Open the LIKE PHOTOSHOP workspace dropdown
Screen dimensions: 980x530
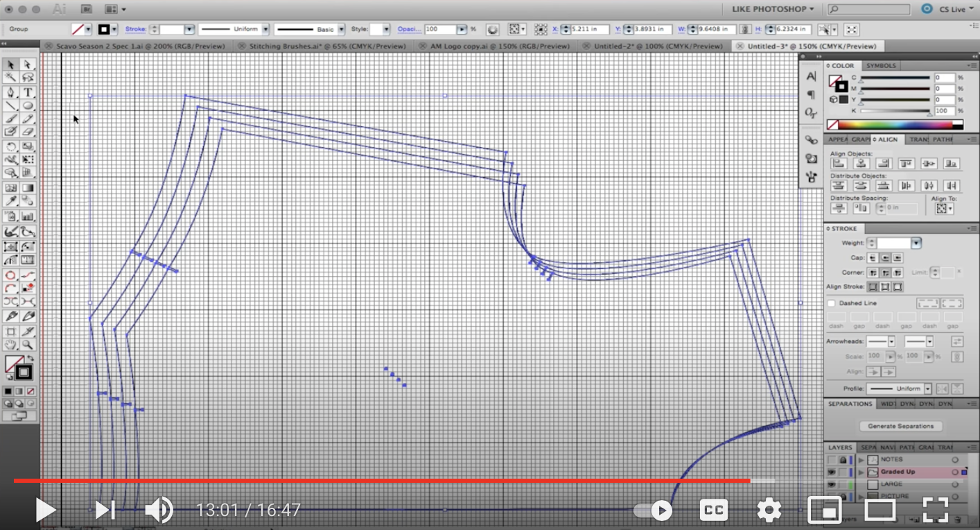coord(773,9)
